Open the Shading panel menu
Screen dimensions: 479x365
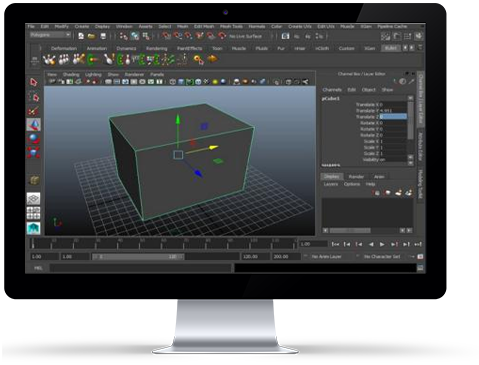71,74
